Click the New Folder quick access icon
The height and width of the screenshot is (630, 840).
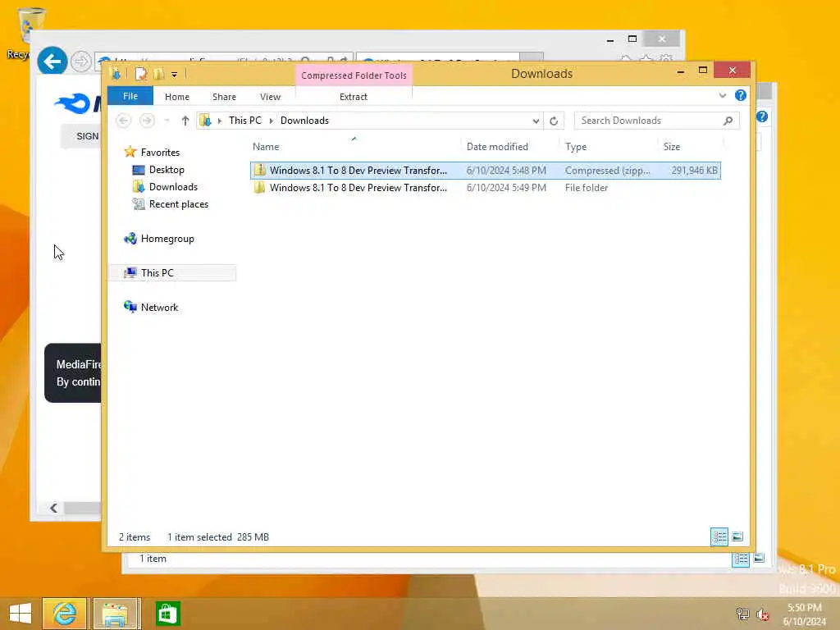click(159, 74)
